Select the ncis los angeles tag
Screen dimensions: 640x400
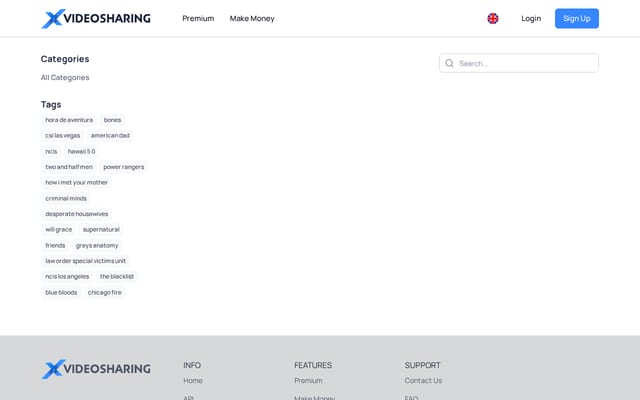[67, 277]
